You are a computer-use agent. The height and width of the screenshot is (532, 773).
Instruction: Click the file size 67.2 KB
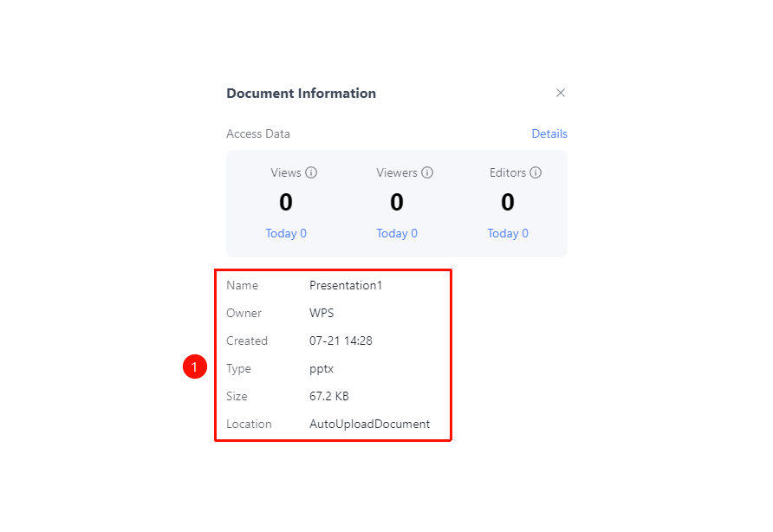(x=328, y=397)
